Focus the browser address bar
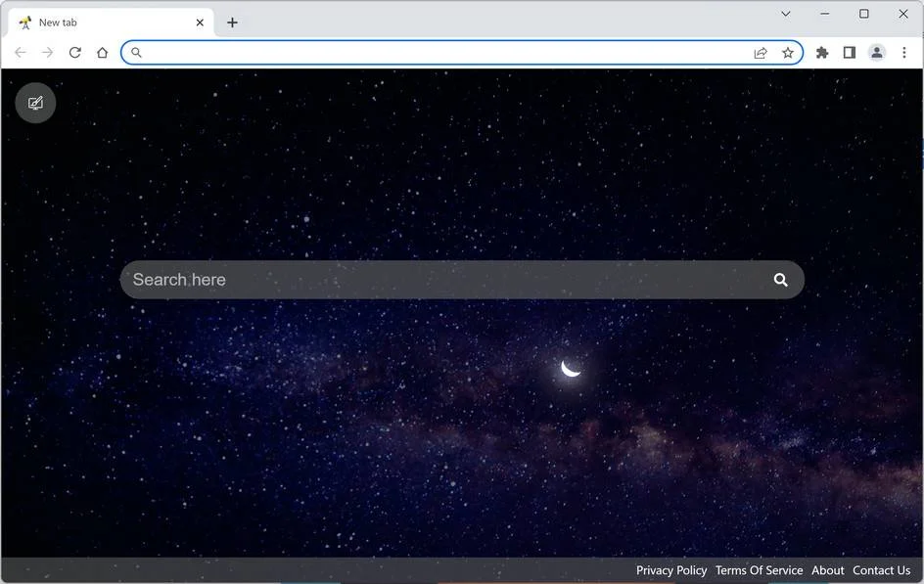This screenshot has width=924, height=584. (462, 53)
